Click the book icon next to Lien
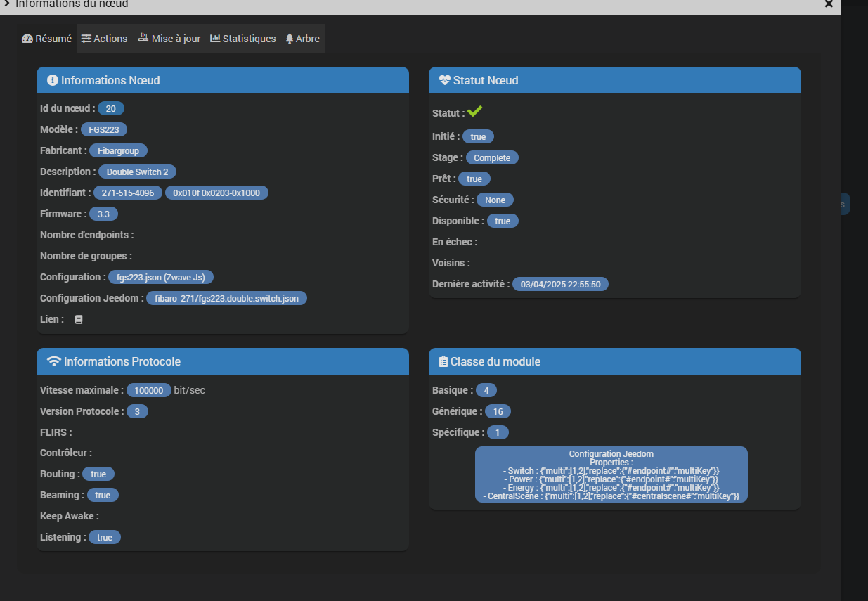The image size is (868, 601). click(x=79, y=319)
